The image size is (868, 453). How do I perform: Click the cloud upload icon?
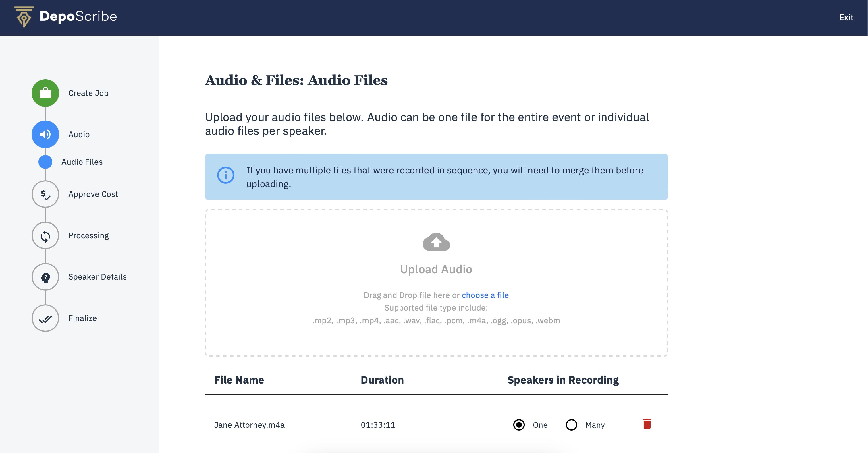click(x=436, y=242)
